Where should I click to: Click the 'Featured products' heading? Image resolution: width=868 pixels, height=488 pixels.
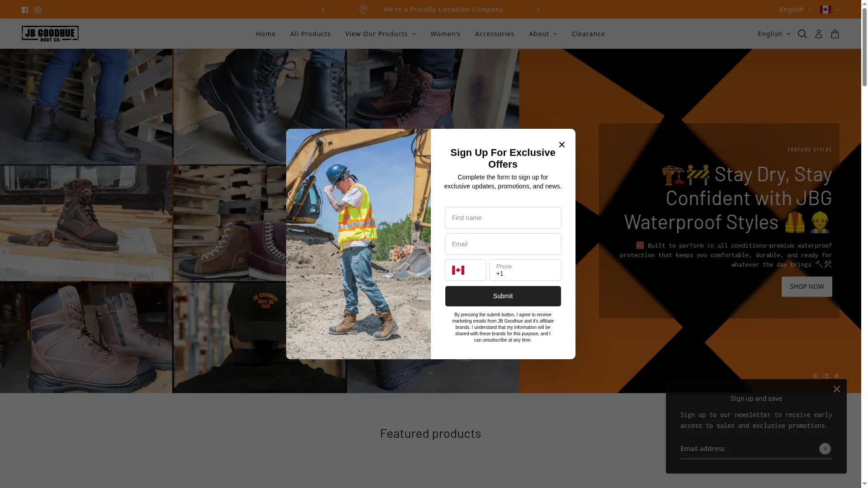430,433
